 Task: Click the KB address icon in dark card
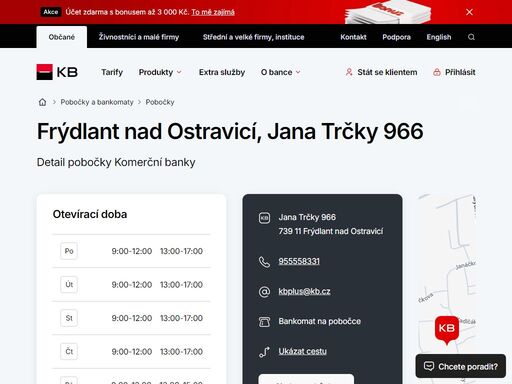point(264,218)
